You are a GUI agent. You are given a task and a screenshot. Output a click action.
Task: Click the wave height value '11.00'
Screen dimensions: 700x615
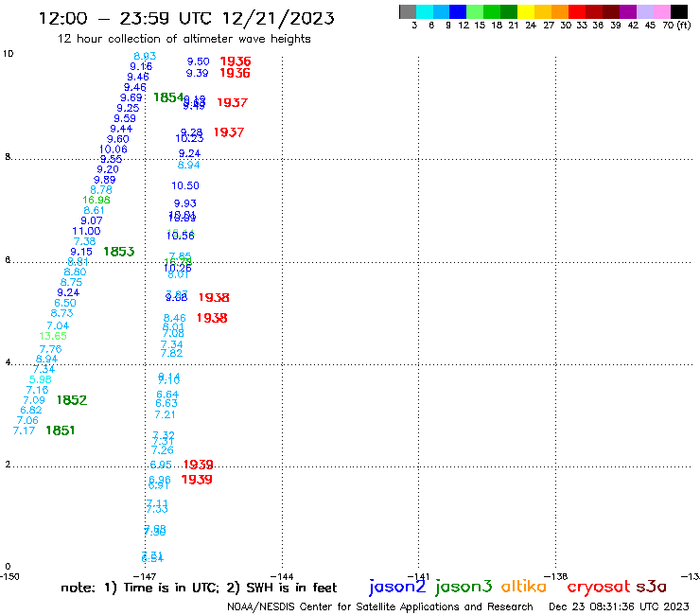87,231
